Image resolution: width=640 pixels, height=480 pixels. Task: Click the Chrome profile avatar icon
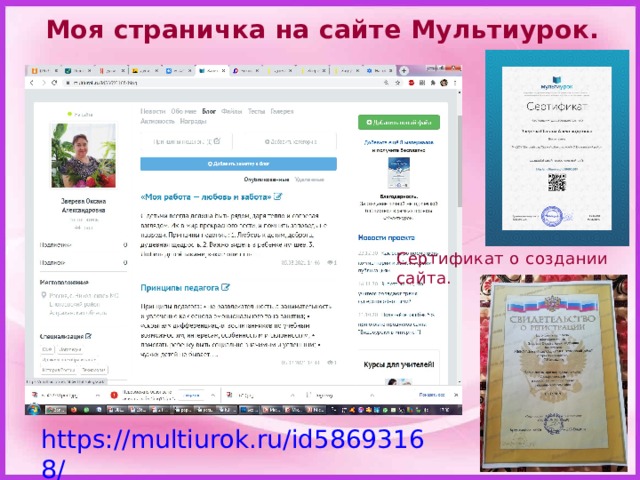[444, 83]
